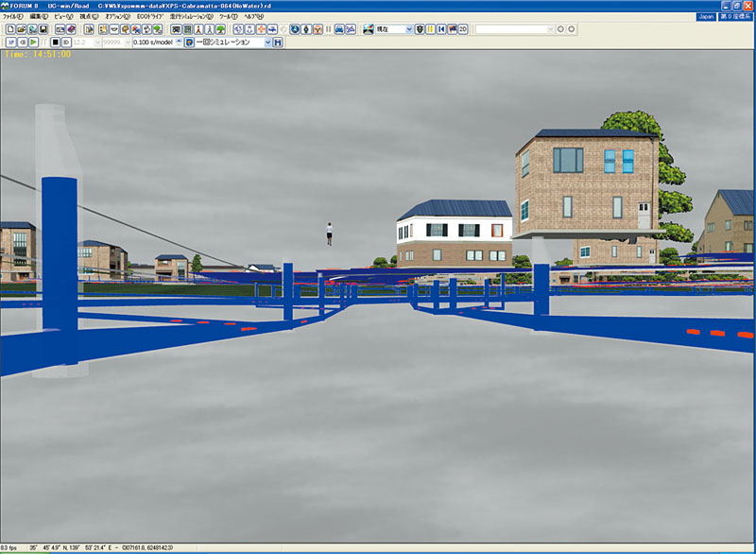Expand the empty combo box in top toolbar
This screenshot has height=554, width=756.
(550, 29)
